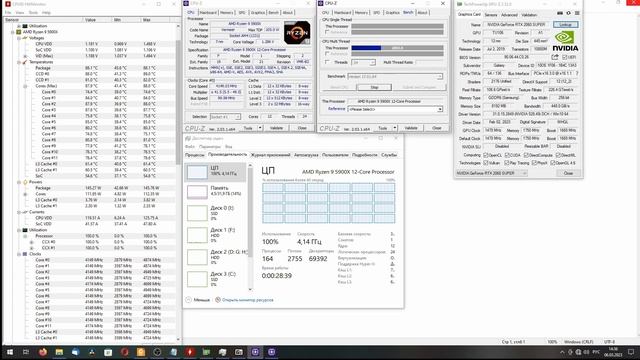Click the HWMonitor title bar app icon
The height and width of the screenshot is (360, 640).
[7, 4]
